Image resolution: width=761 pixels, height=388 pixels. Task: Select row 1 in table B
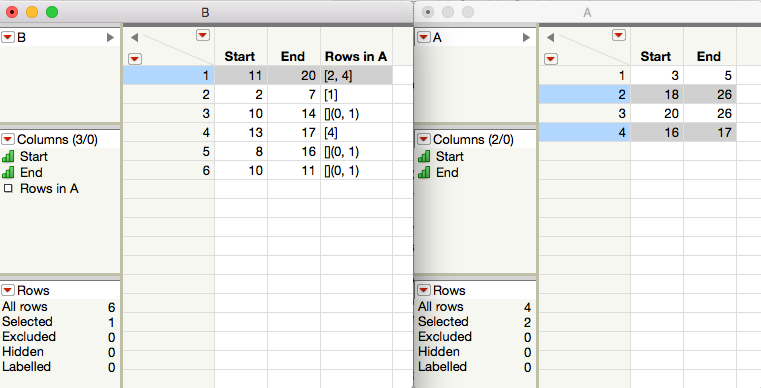(168, 75)
